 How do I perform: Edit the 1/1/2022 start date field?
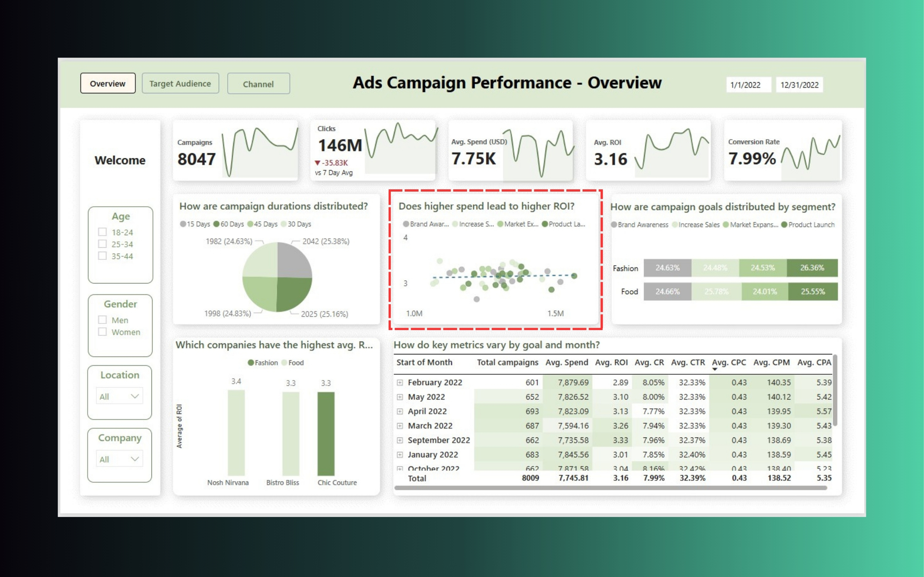[748, 85]
